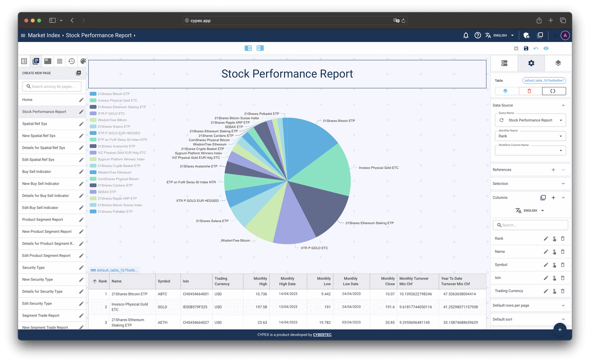Click the touch-action icon for Symbol column
Image resolution: width=590 pixels, height=364 pixels.
click(554, 265)
